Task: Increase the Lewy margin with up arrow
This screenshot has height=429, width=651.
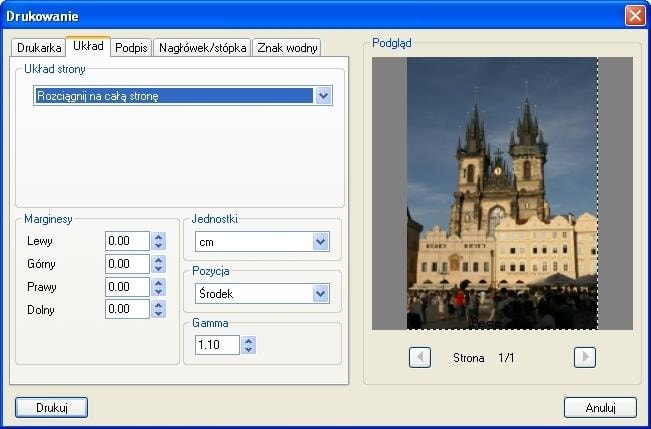Action: (158, 237)
